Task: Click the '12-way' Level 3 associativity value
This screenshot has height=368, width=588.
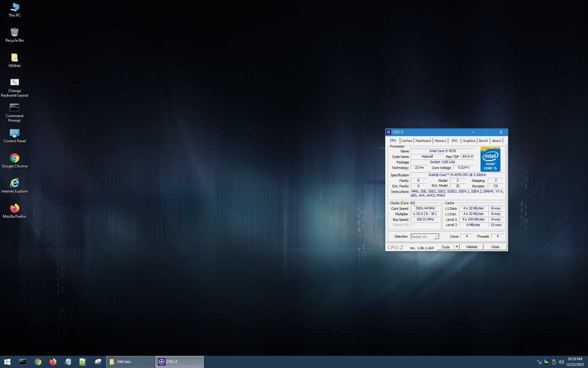Action: 496,225
